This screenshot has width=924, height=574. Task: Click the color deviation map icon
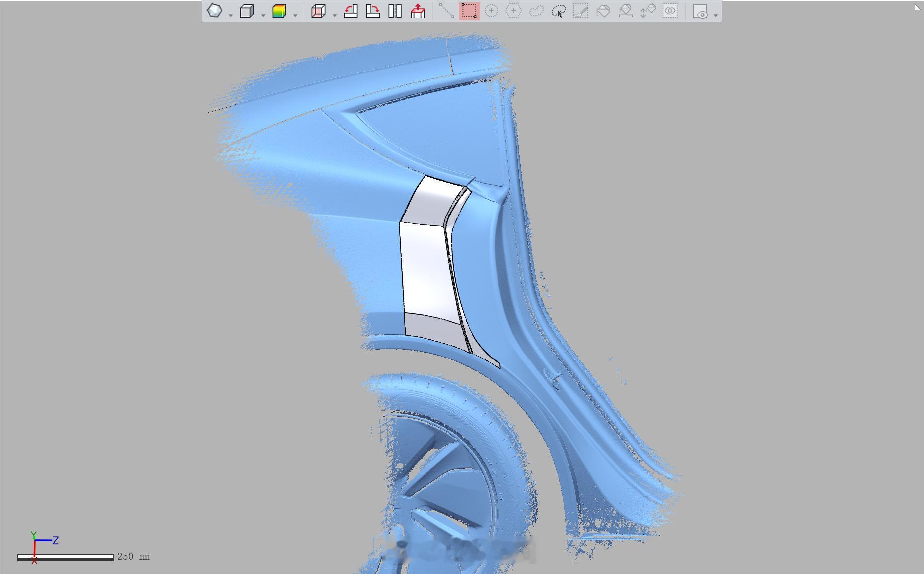pyautogui.click(x=280, y=11)
